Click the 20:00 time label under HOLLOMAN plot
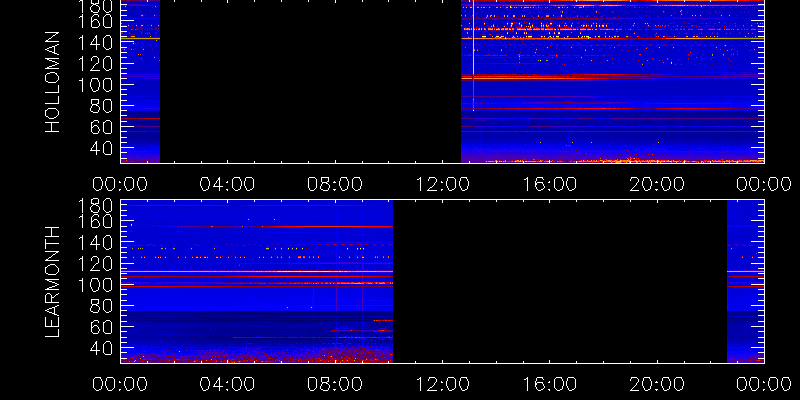This screenshot has width=800, height=400. coord(657,184)
